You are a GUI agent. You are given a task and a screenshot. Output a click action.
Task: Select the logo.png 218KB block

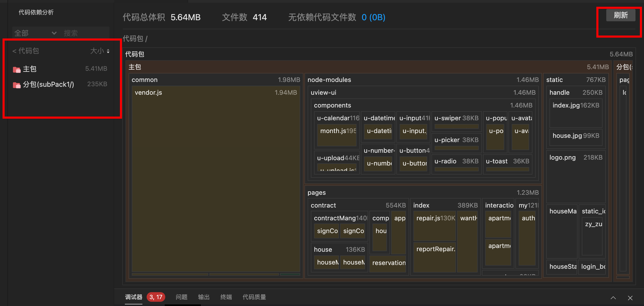(576, 177)
